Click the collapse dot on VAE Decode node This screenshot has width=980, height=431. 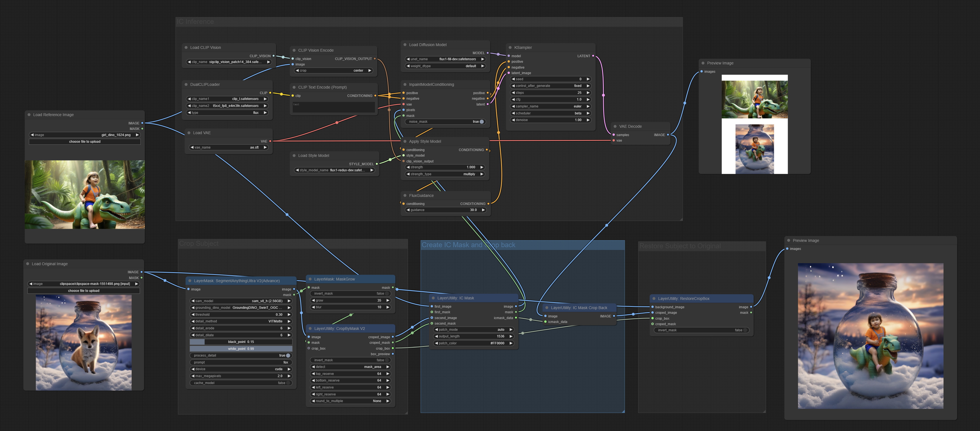coord(615,126)
